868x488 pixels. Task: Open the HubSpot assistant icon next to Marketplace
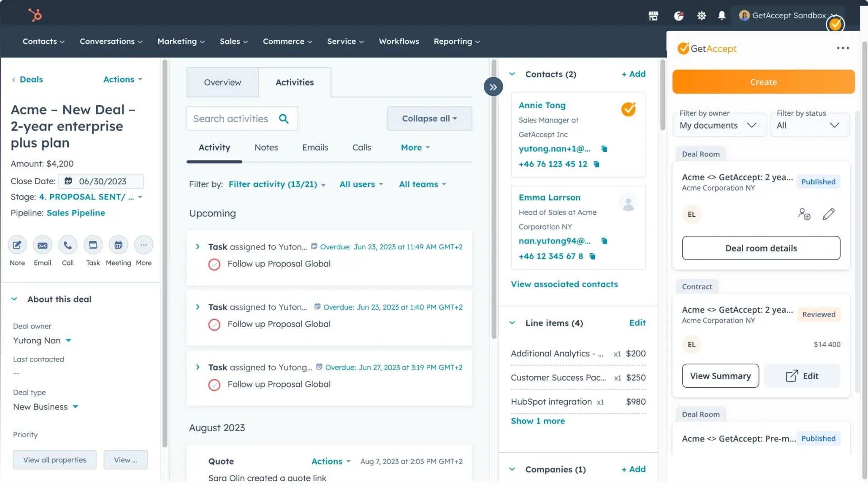(x=679, y=16)
